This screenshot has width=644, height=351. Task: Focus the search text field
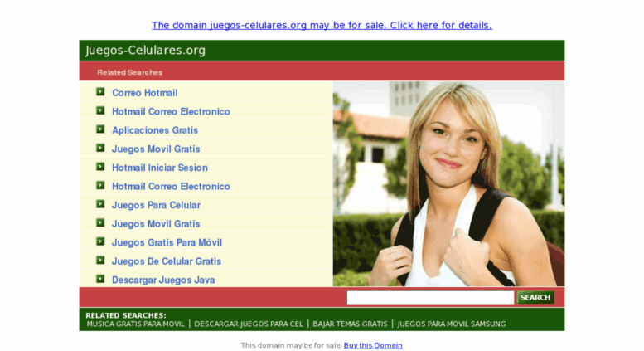click(x=430, y=297)
